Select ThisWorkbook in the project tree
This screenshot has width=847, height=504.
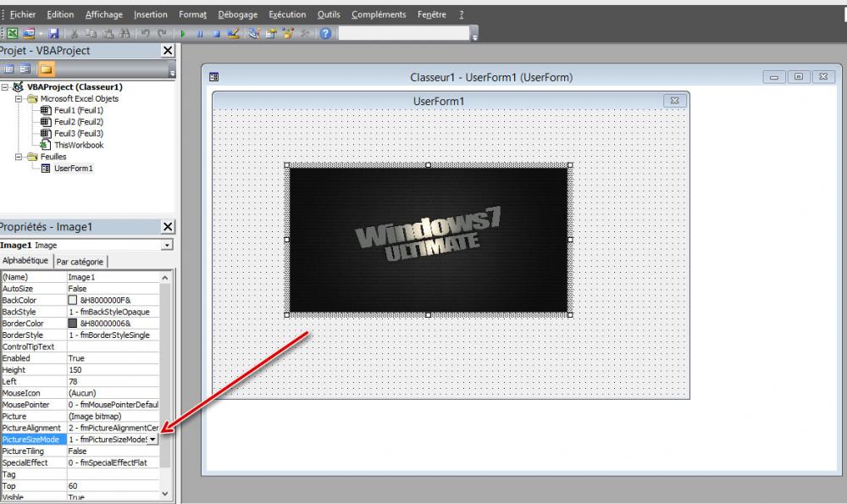click(x=79, y=146)
